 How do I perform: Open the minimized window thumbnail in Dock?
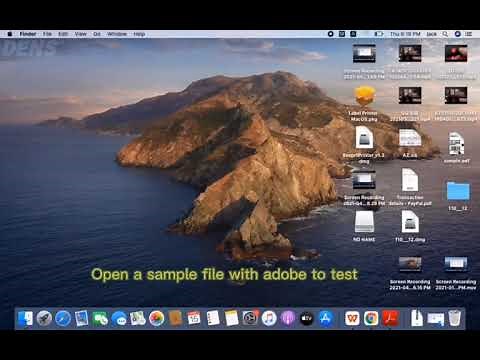pos(436,319)
